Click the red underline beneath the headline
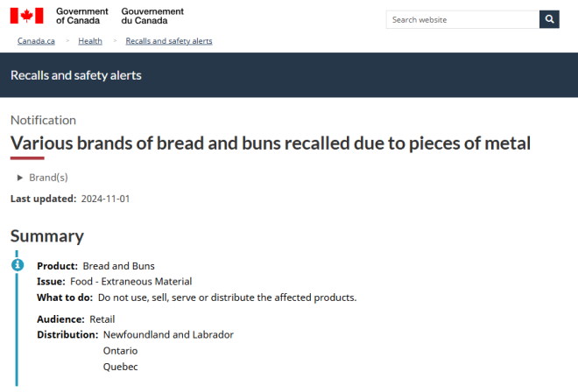 click(x=27, y=158)
